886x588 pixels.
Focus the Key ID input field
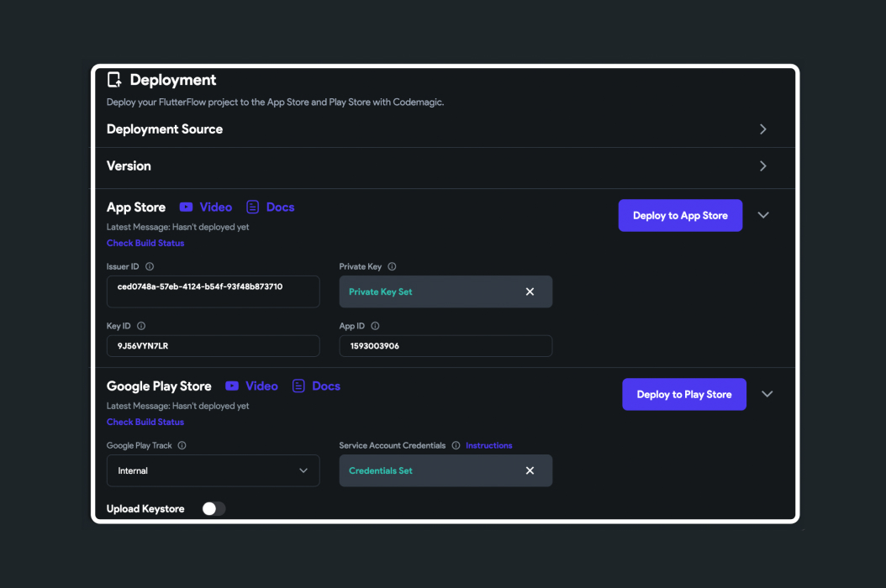(213, 346)
